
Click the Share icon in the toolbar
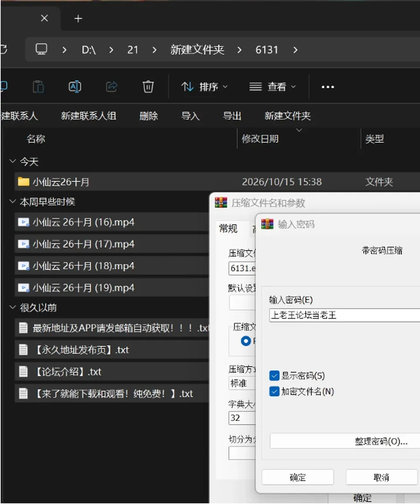112,87
